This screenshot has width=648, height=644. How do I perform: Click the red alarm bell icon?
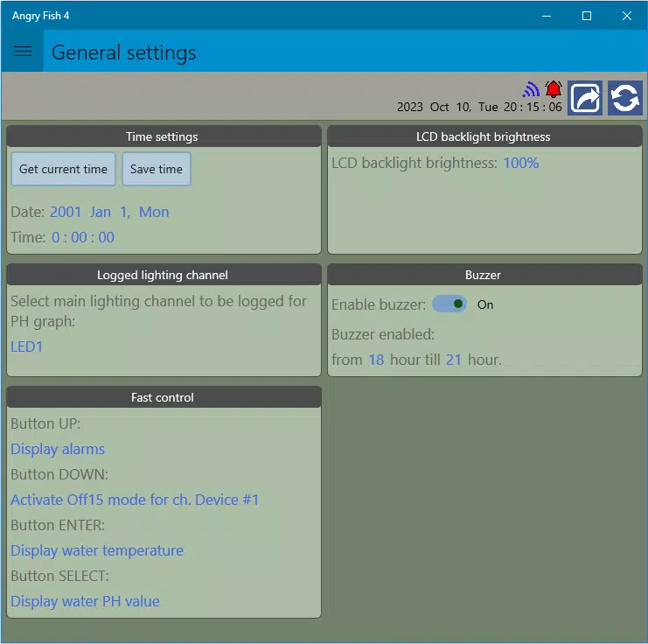[553, 89]
